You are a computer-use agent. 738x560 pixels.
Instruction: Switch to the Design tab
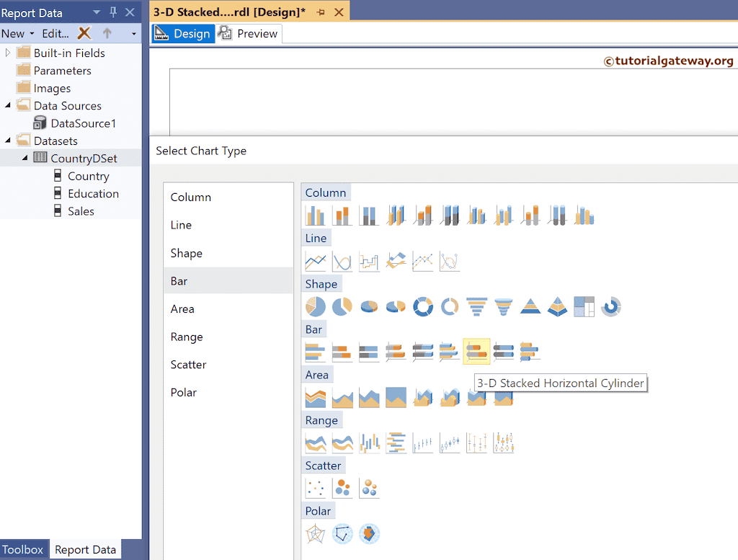[183, 33]
